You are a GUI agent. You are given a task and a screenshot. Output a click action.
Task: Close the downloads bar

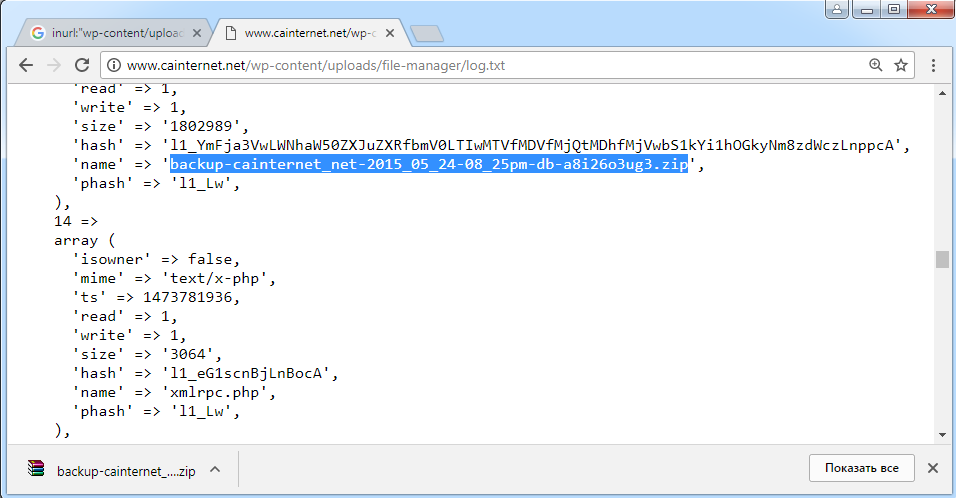pyautogui.click(x=933, y=468)
